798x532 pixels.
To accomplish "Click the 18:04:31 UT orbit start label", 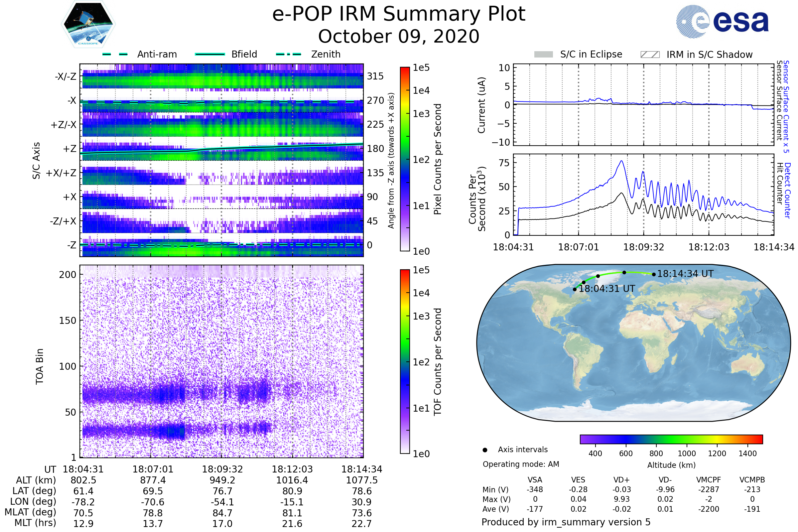I will [x=606, y=289].
